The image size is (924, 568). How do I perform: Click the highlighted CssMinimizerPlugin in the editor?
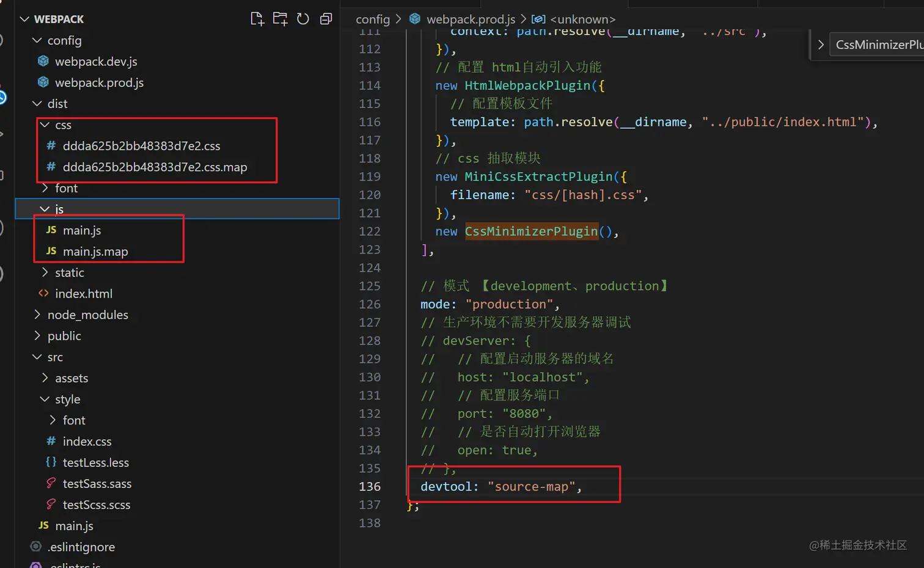click(532, 231)
